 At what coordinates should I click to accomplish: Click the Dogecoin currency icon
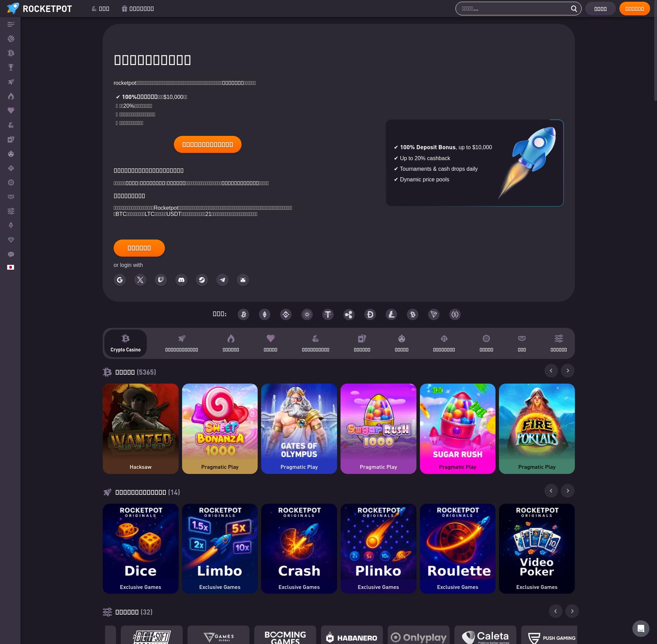tap(370, 314)
